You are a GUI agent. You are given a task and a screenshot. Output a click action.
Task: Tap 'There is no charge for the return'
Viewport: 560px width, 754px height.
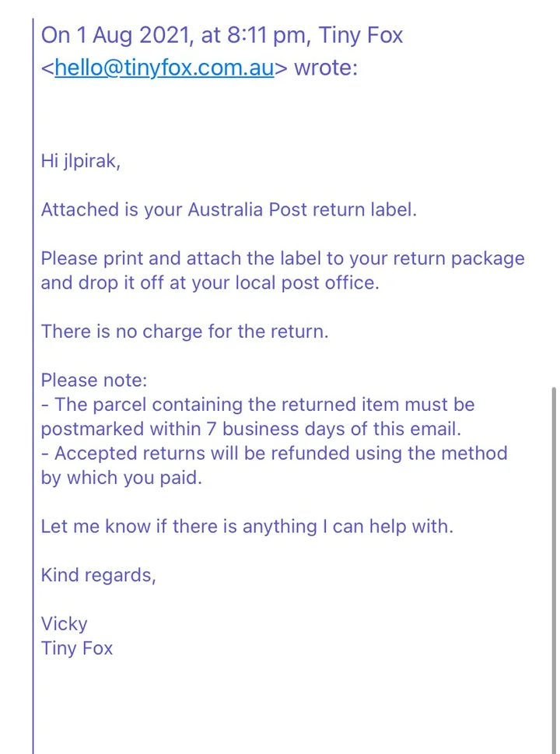coord(184,331)
